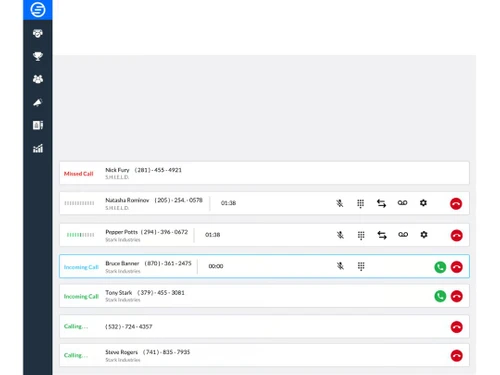Open the people contacts icon in sidebar

(38, 79)
